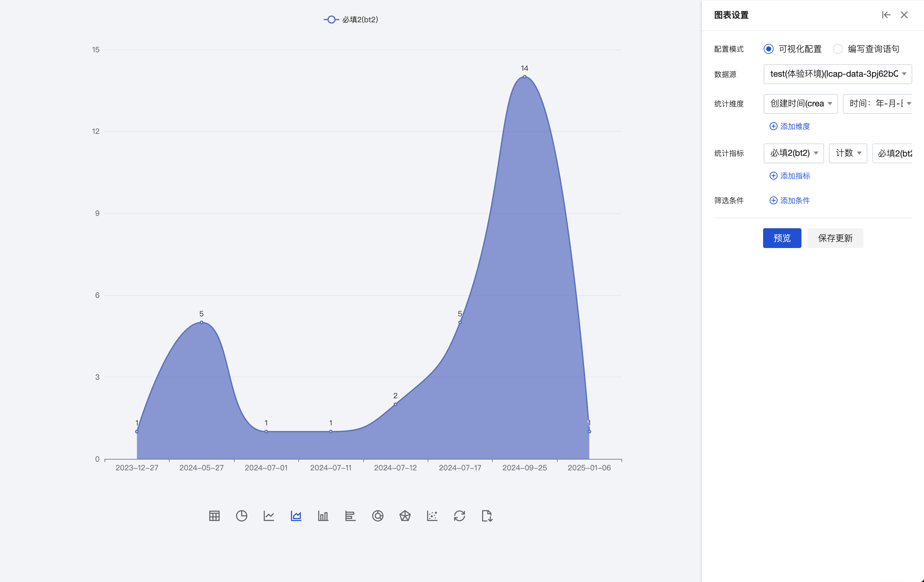Click the 配置模式 label

tap(729, 49)
